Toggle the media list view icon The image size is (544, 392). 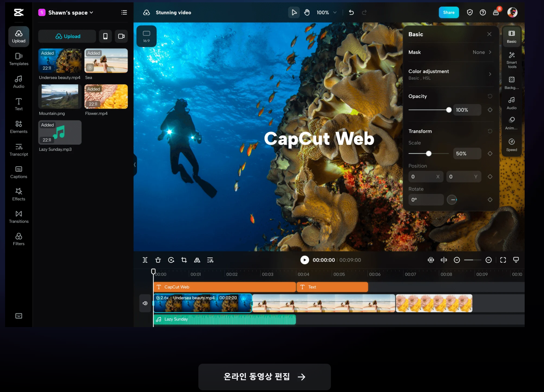pyautogui.click(x=124, y=12)
